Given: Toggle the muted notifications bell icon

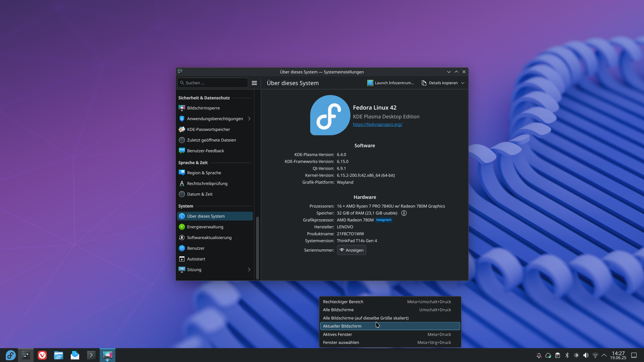Looking at the screenshot, I should point(539,355).
